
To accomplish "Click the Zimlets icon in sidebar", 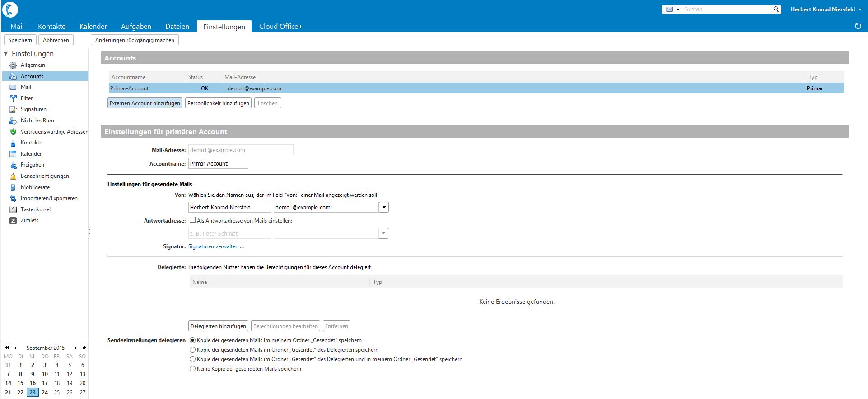I will (x=13, y=220).
